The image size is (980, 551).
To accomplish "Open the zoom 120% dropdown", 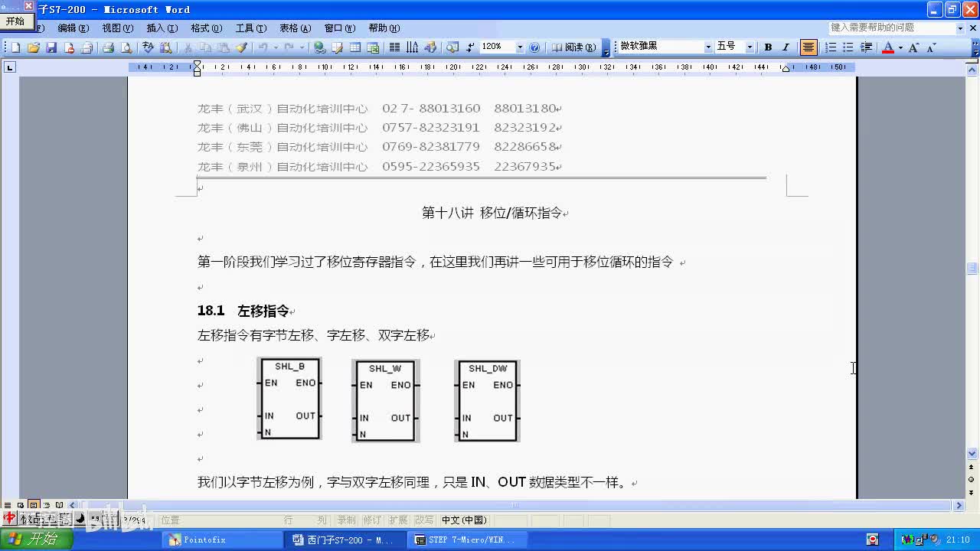I will pos(520,47).
